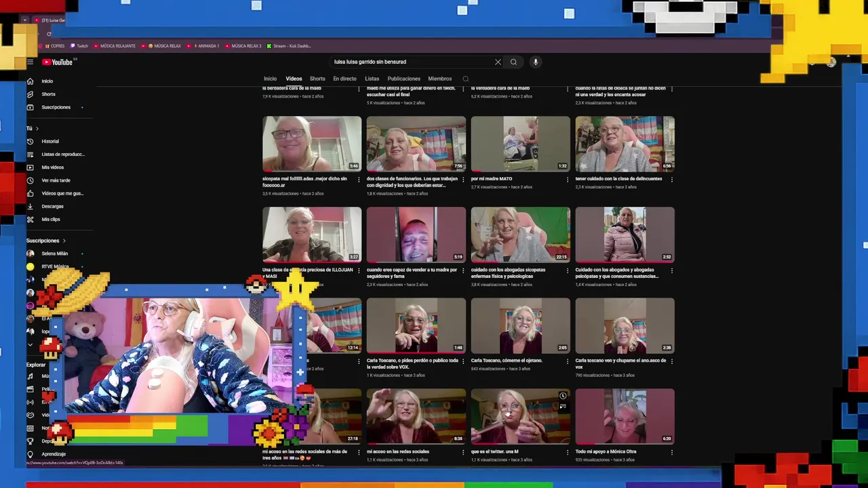Play 'cuidado con las abogadas sicopatas' 22:15 thumbnail
Screen dimensions: 868x488
point(521,235)
